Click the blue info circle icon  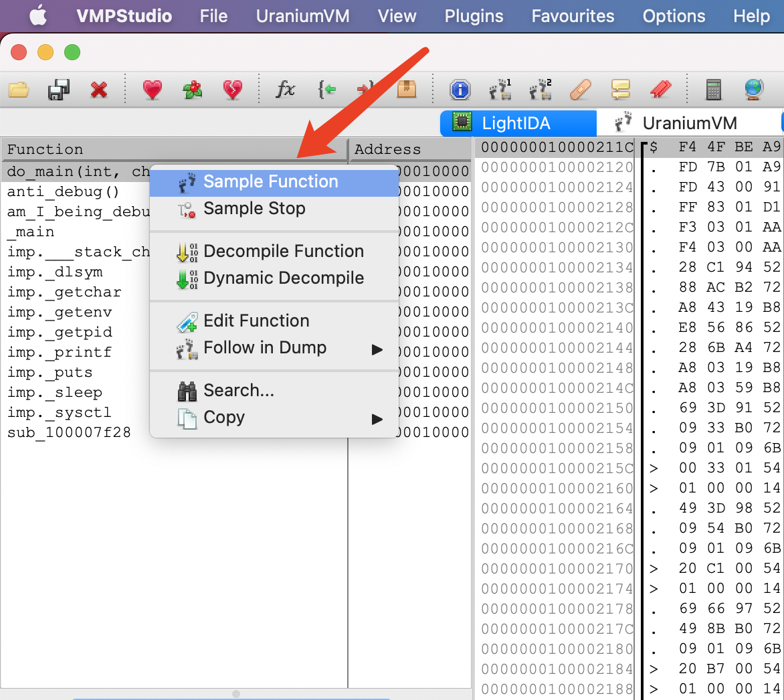point(460,90)
